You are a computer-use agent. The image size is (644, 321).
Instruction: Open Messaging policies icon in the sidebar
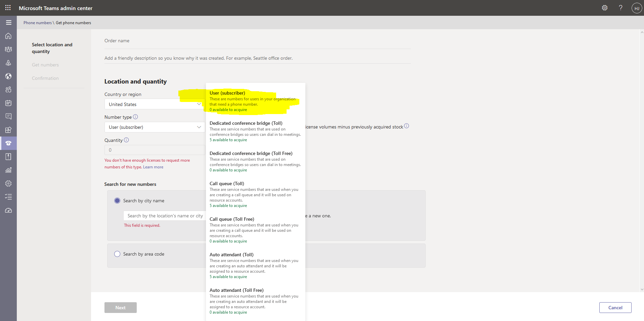pos(8,116)
